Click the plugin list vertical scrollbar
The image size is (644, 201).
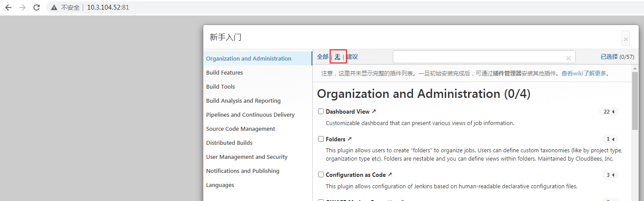[x=635, y=101]
